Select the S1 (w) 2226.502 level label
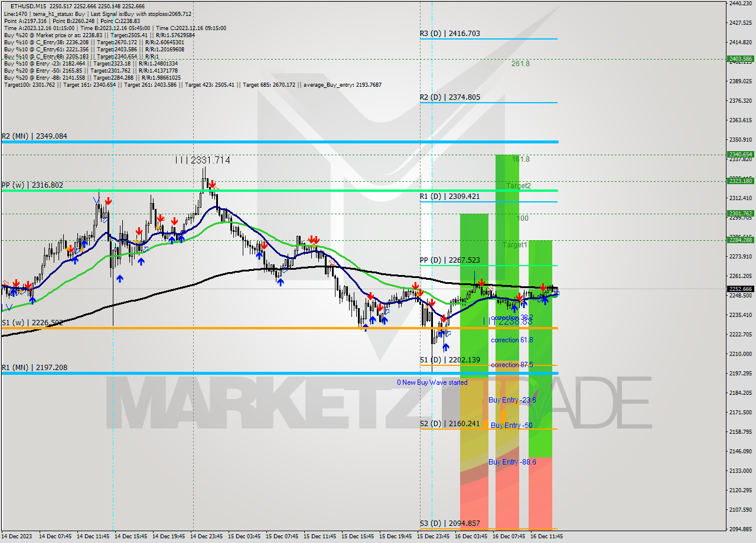Image resolution: width=756 pixels, height=543 pixels. (32, 322)
